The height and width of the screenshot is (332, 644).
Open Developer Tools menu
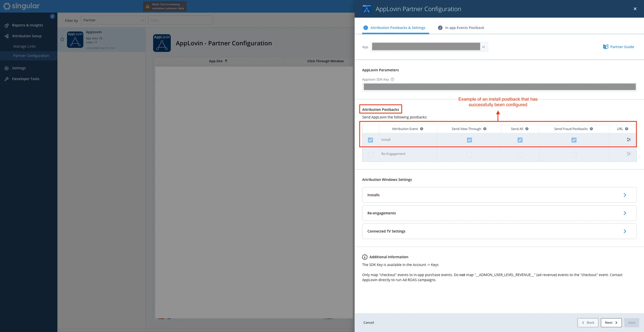tap(26, 79)
